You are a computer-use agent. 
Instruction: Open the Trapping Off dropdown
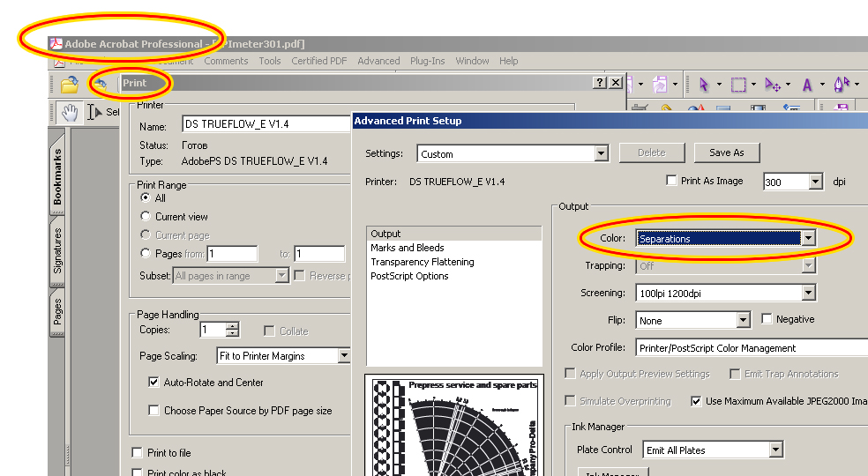(808, 265)
